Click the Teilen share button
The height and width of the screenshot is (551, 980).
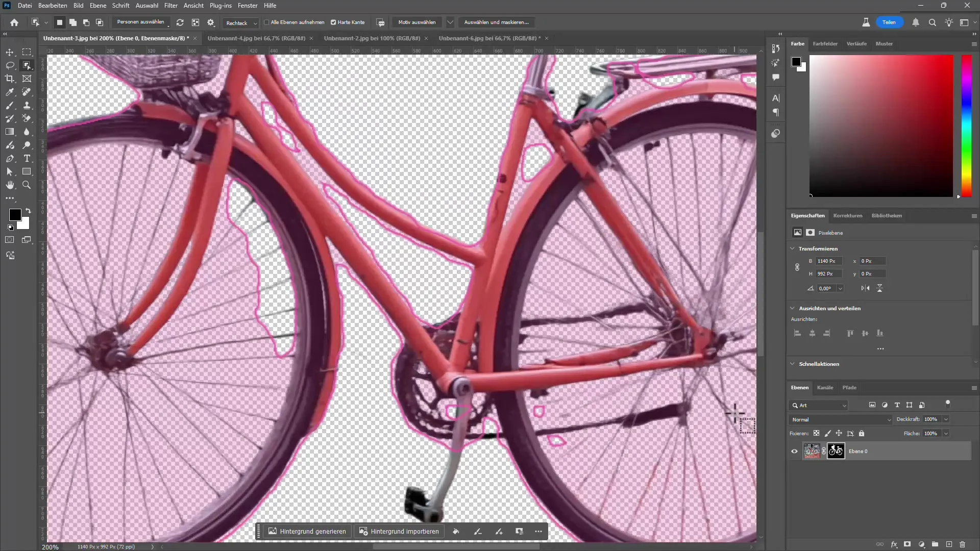click(889, 22)
